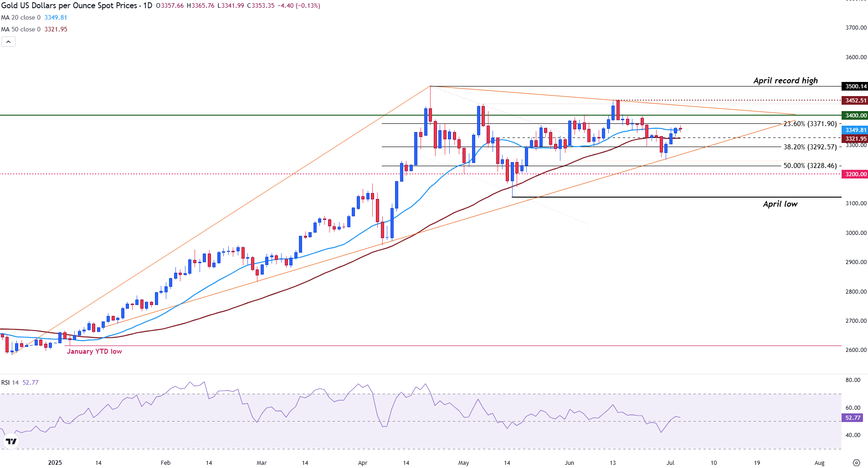Select the MA 50 close indicator legend
Image resolution: width=868 pixels, height=468 pixels.
(34, 29)
